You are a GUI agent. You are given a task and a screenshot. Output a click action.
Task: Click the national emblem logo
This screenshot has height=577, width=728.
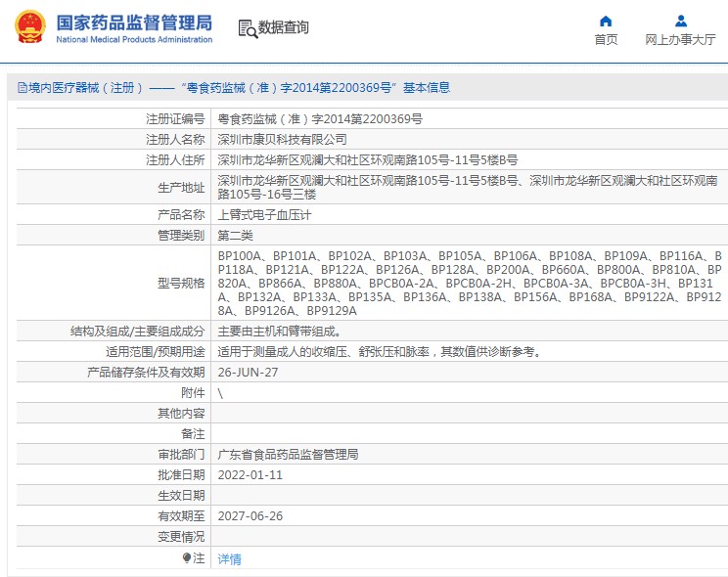(30, 27)
